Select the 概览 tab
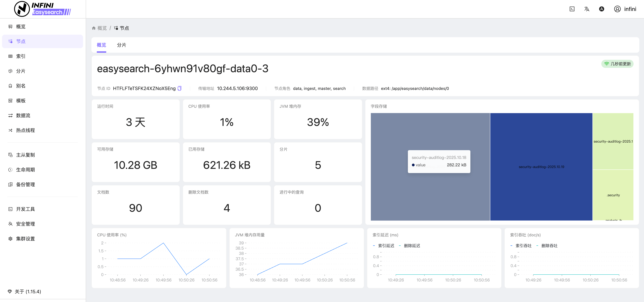This screenshot has height=302, width=644. (101, 45)
